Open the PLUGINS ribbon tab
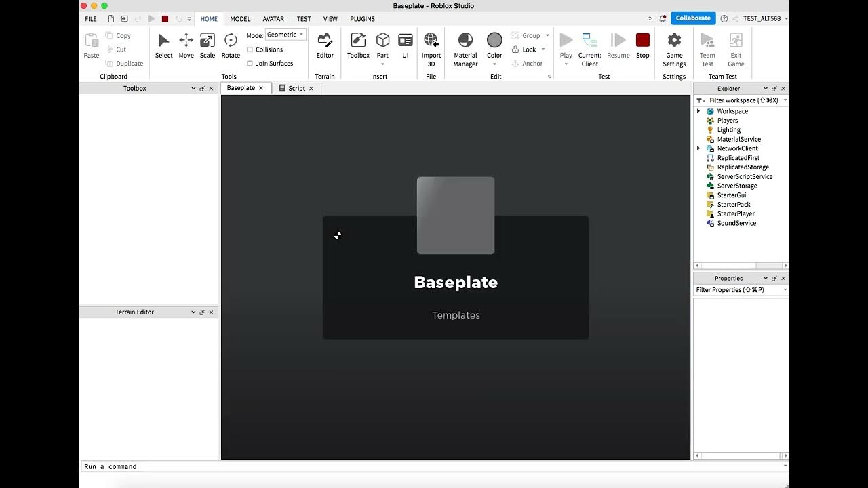The image size is (868, 488). pyautogui.click(x=362, y=19)
